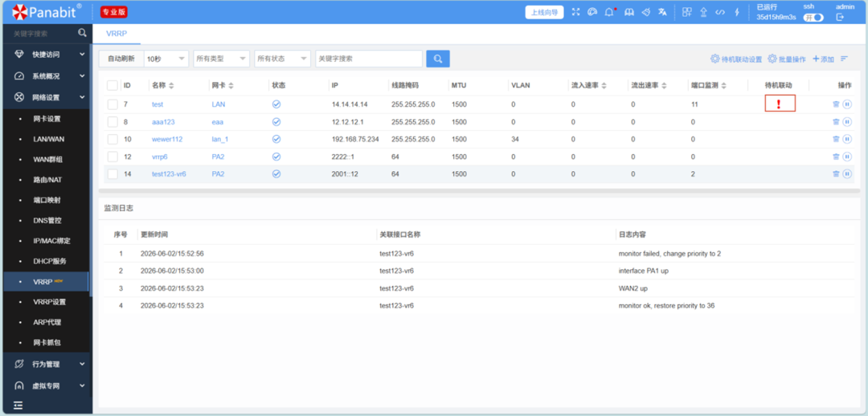Image resolution: width=868 pixels, height=416 pixels.
Task: Collapse sidebar with bottom hamburger icon
Action: tap(18, 406)
